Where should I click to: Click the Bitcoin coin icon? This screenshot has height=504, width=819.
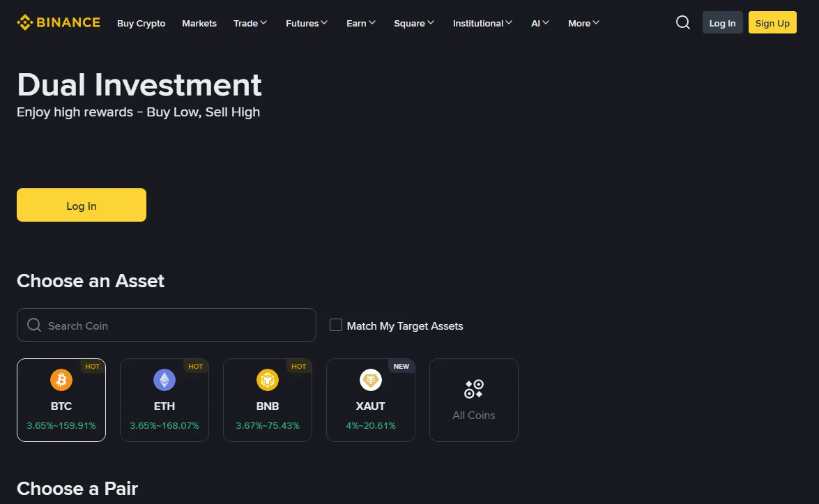[x=61, y=380]
